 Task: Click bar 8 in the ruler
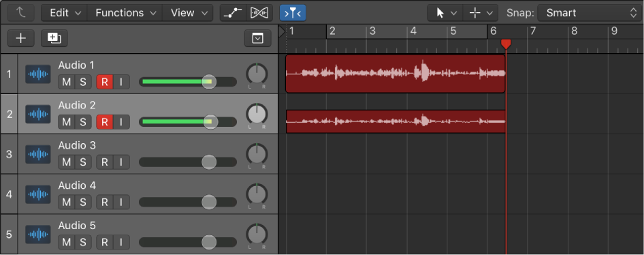(x=574, y=31)
